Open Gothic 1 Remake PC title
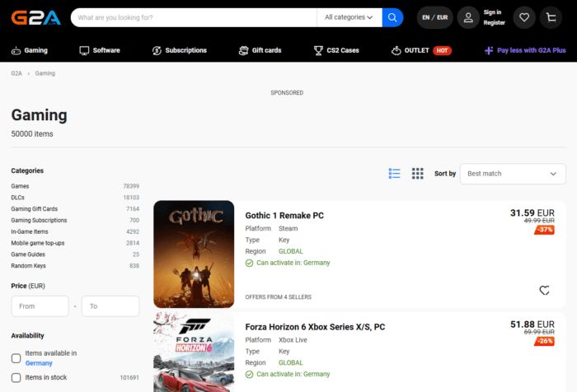The image size is (577, 392). pyautogui.click(x=284, y=216)
